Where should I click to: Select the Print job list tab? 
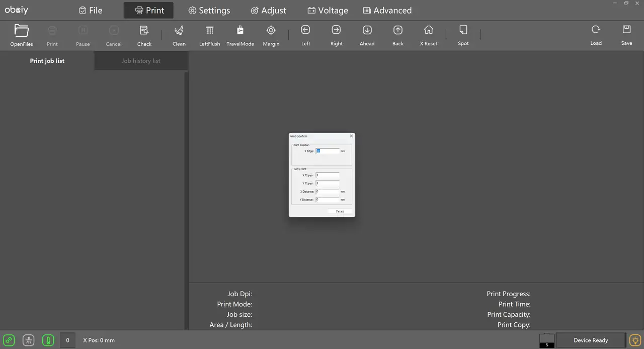pos(47,61)
